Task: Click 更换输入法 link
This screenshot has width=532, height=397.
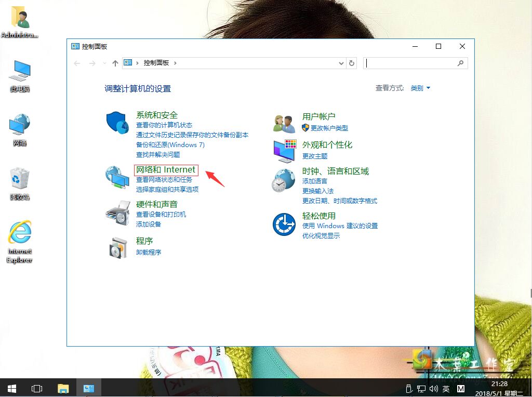Action: pos(318,191)
